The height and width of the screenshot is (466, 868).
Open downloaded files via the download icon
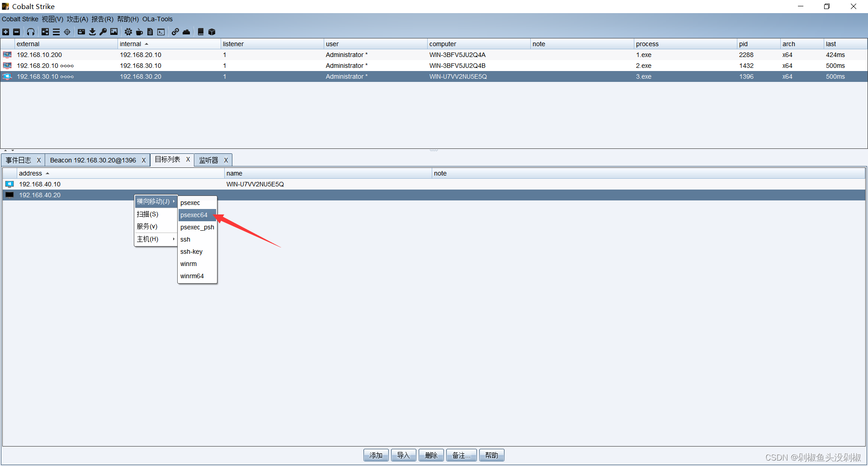pos(92,32)
